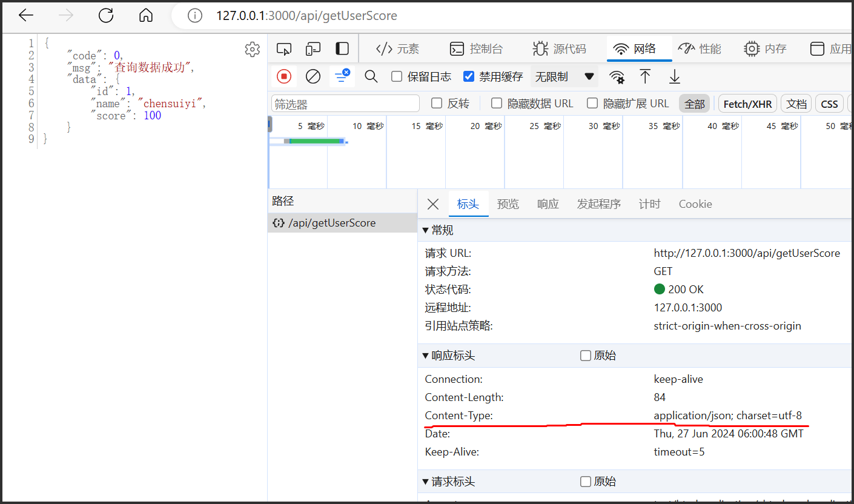Image resolution: width=854 pixels, height=504 pixels.
Task: Click the application/json Content-Type value
Action: point(727,416)
